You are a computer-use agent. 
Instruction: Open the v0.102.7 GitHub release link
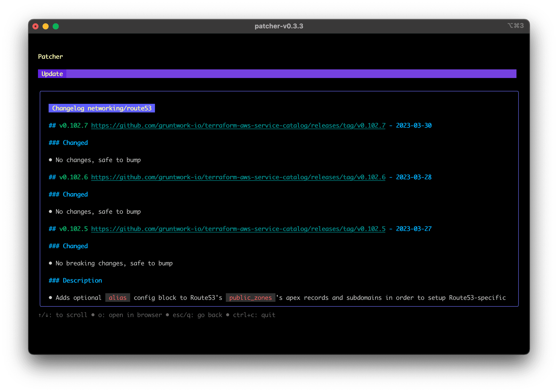[x=238, y=126]
